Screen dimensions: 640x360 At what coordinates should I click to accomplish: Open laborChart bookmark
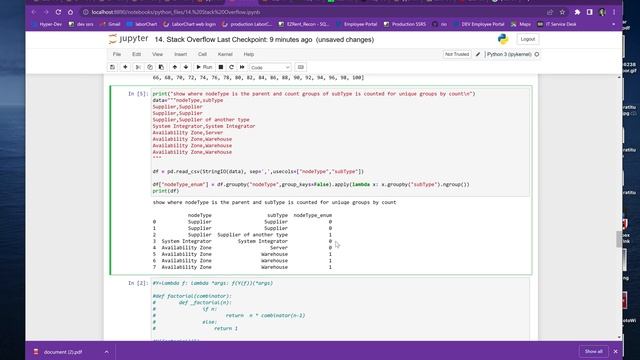[142, 24]
